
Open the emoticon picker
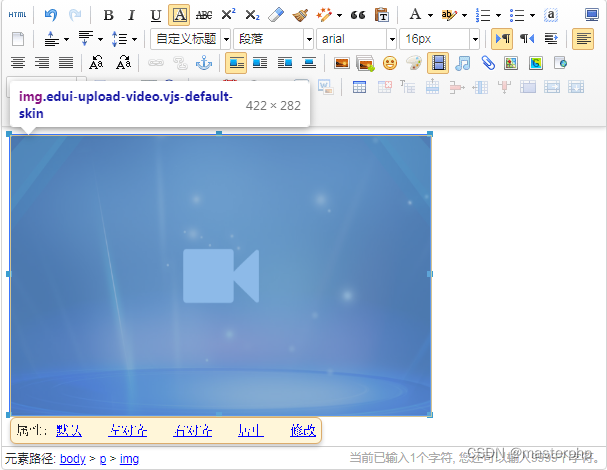click(x=390, y=63)
